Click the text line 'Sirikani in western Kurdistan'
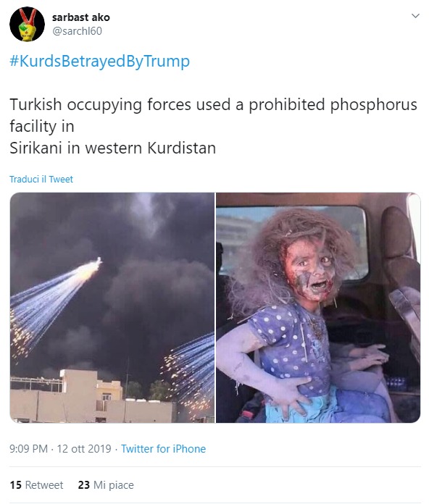This screenshot has height=504, width=429. 112,148
